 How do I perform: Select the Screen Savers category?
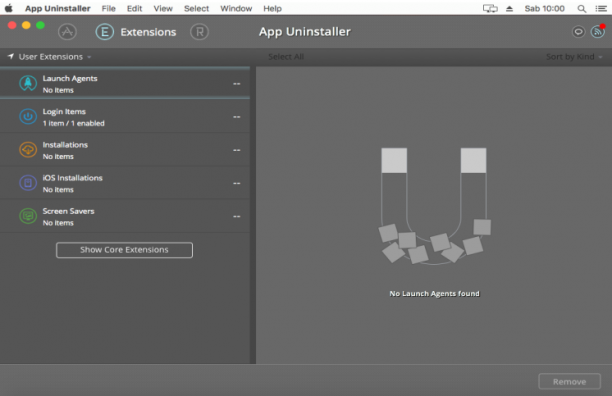point(125,216)
